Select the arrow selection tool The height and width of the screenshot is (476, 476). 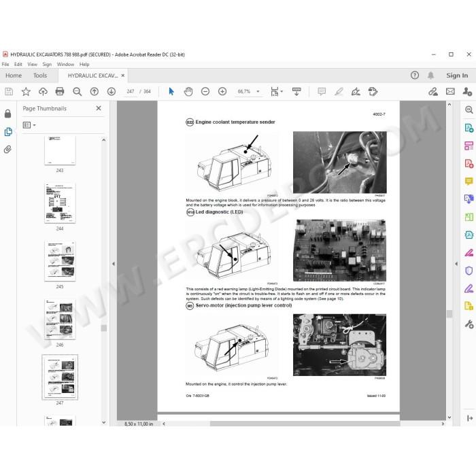coord(171,91)
